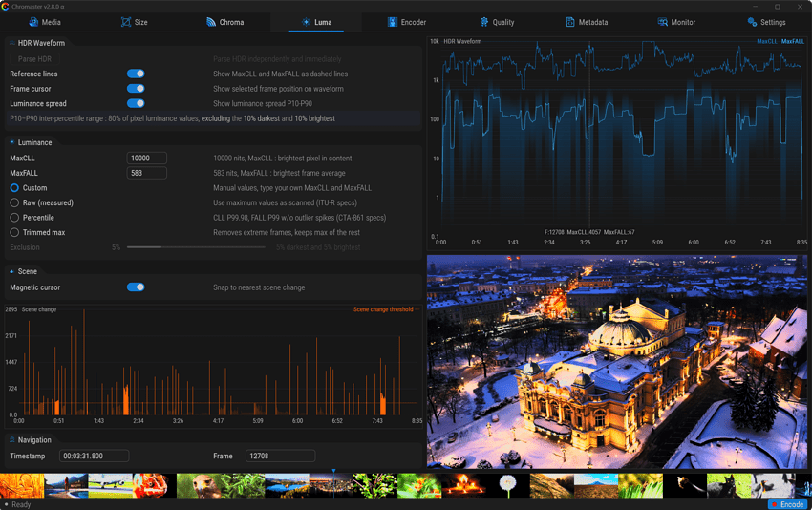Select the Size tab icon
This screenshot has height=510, width=812.
[126, 22]
